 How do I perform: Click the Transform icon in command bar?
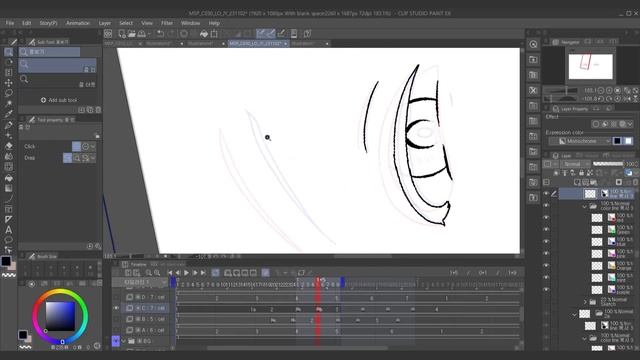(214, 34)
